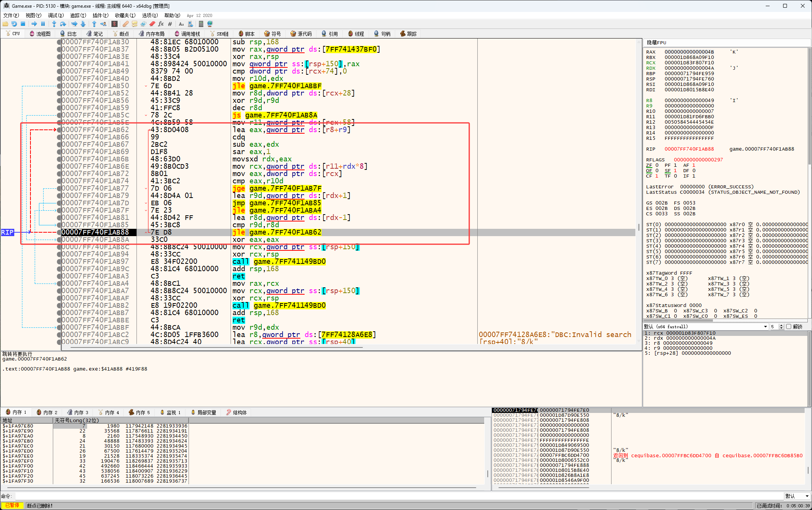Click the Restart debugging icon
The image size is (812, 510).
tap(14, 24)
